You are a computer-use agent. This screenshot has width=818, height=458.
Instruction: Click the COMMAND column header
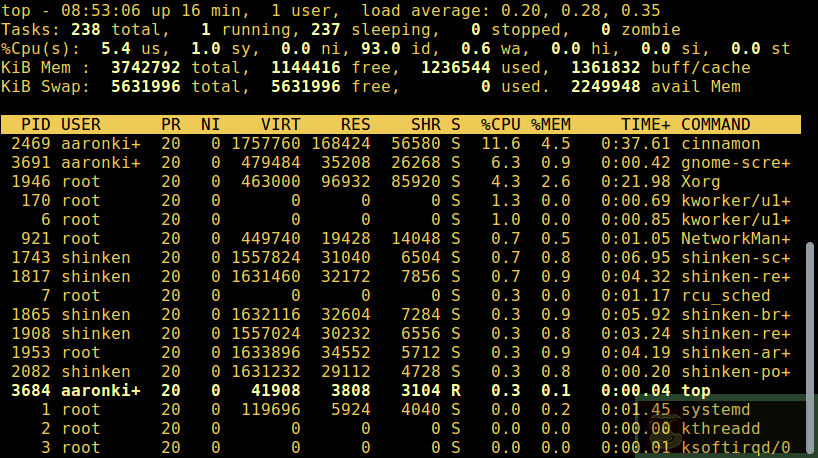[x=715, y=125]
